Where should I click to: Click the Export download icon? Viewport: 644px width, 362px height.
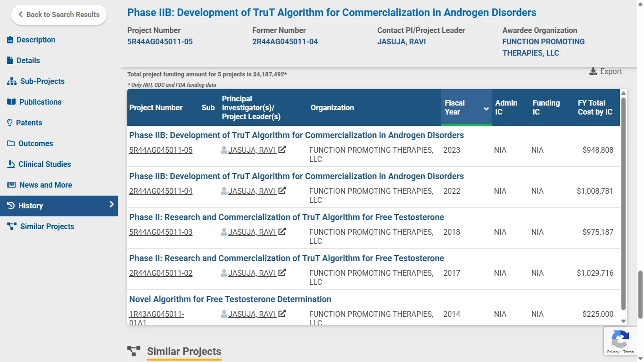pyautogui.click(x=593, y=72)
